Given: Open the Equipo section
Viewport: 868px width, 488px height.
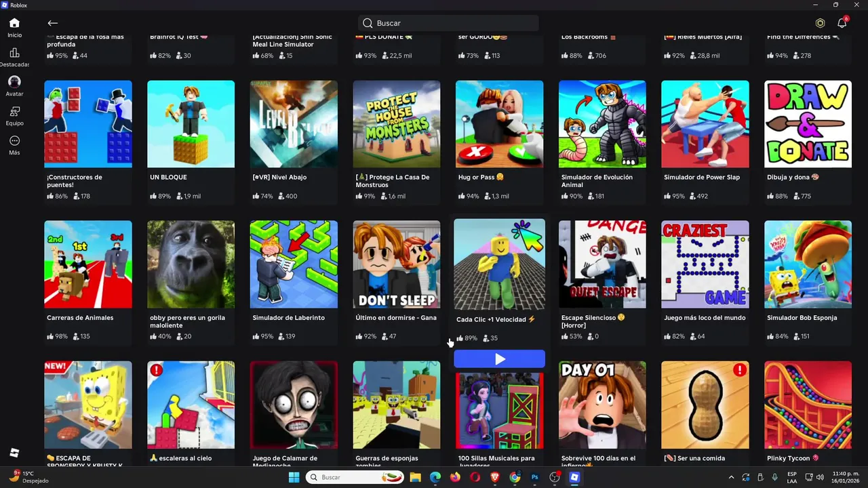Looking at the screenshot, I should tap(14, 116).
